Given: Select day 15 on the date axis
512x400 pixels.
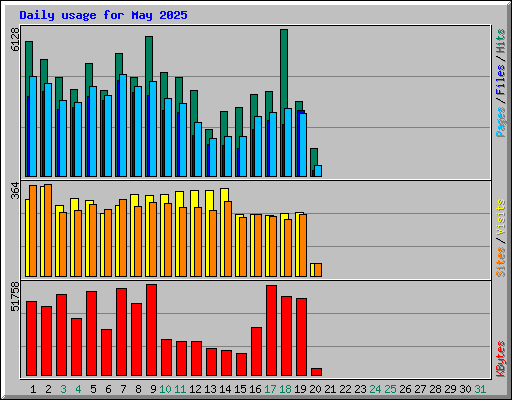Looking at the screenshot, I should click(240, 389).
